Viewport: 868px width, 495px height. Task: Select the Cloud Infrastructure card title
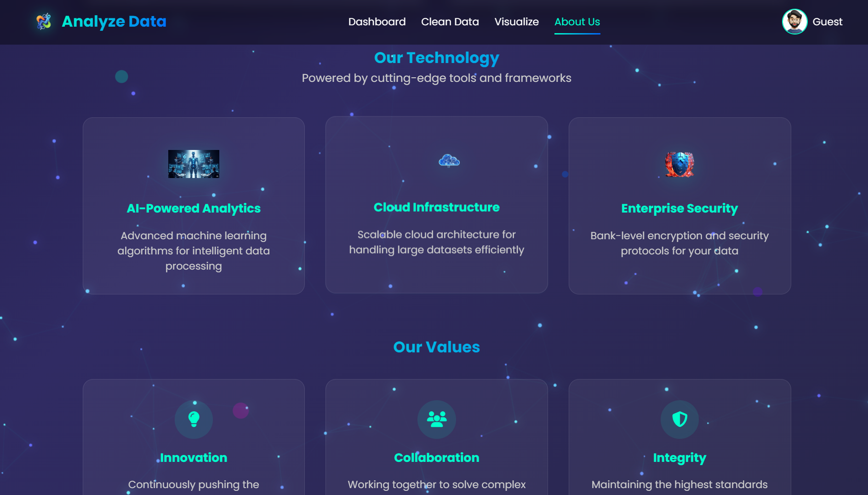coord(436,207)
